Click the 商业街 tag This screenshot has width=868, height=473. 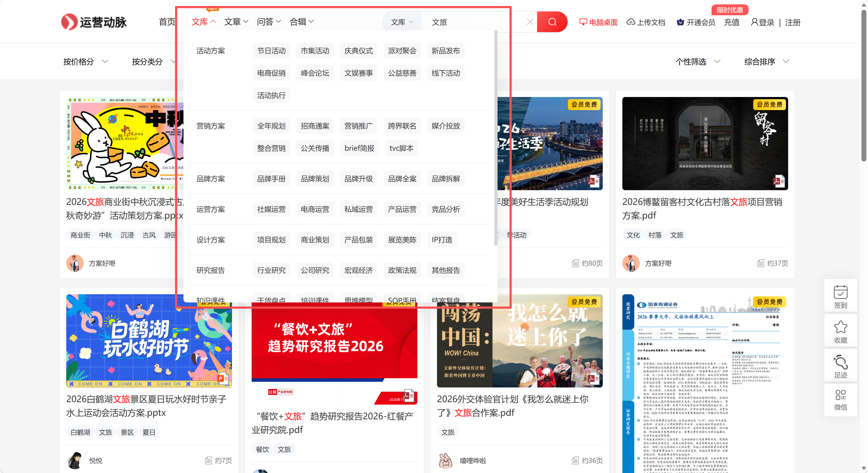(x=80, y=235)
